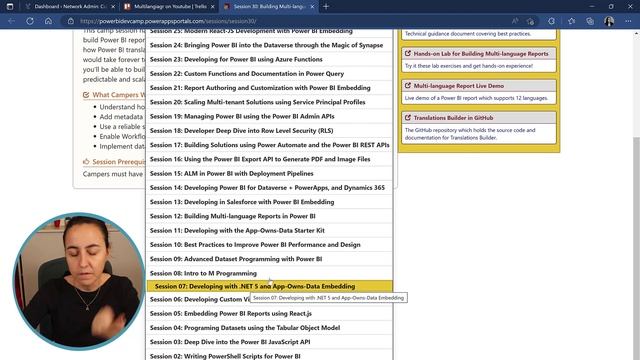Choose Session 22: Custom Functions in Power Query
Viewport: 640px width, 360px height.
pyautogui.click(x=269, y=74)
